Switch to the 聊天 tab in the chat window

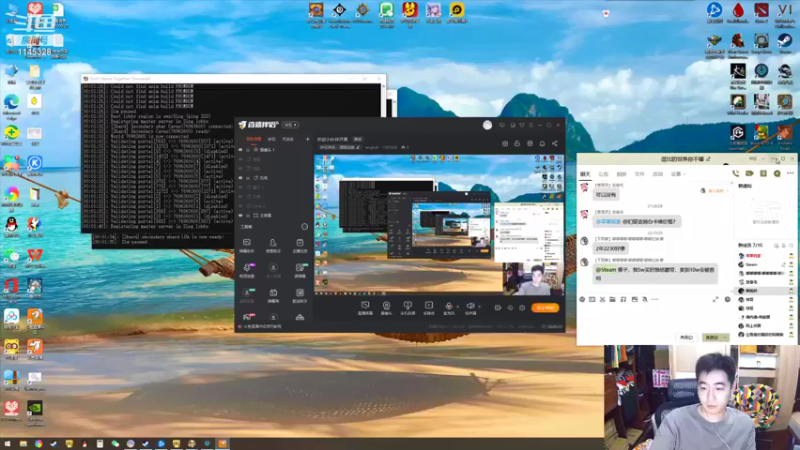585,174
